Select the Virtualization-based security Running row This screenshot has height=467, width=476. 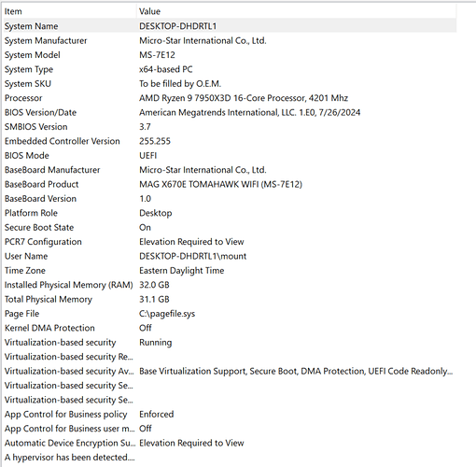click(x=230, y=343)
